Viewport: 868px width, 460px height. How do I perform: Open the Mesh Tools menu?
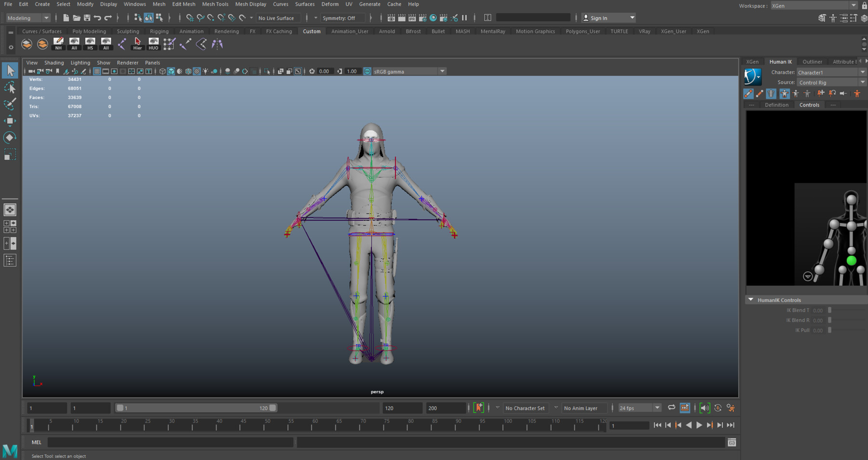[215, 4]
